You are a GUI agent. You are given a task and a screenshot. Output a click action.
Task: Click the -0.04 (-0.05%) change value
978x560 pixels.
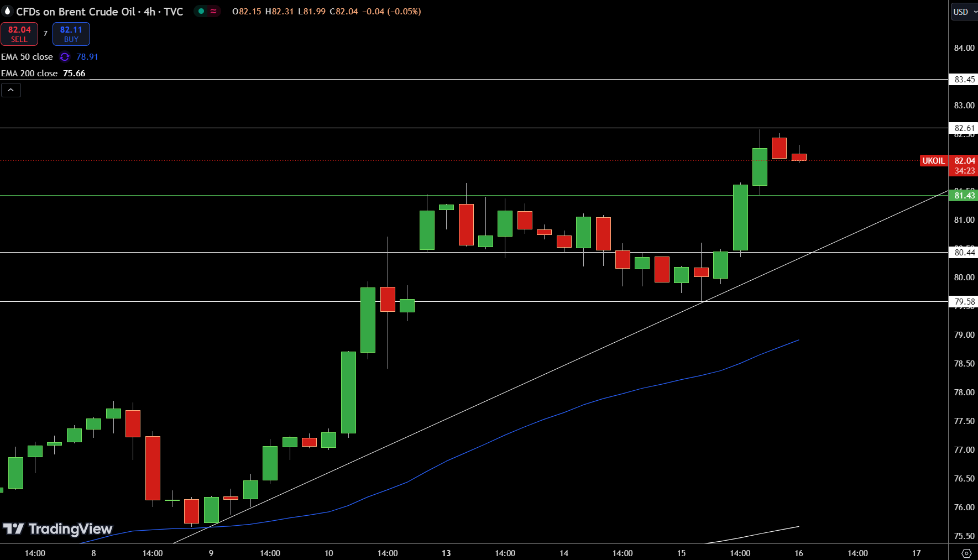click(392, 12)
